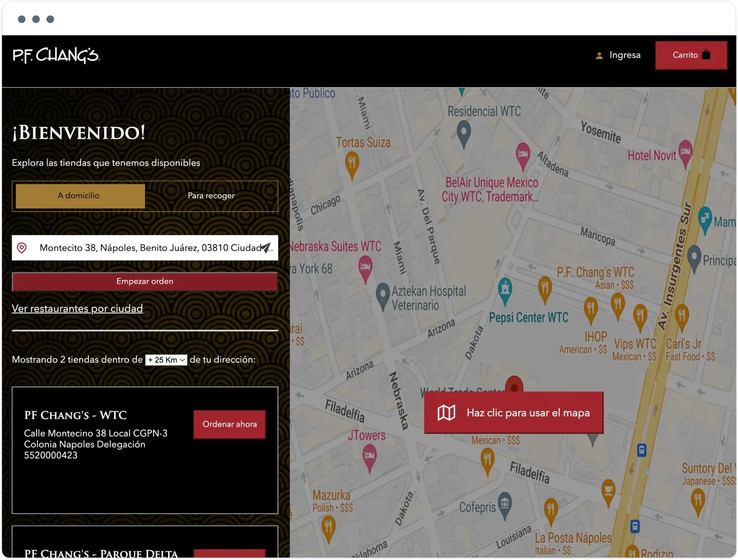Click the red World Trade Center location pin
This screenshot has width=738, height=560.
(514, 385)
